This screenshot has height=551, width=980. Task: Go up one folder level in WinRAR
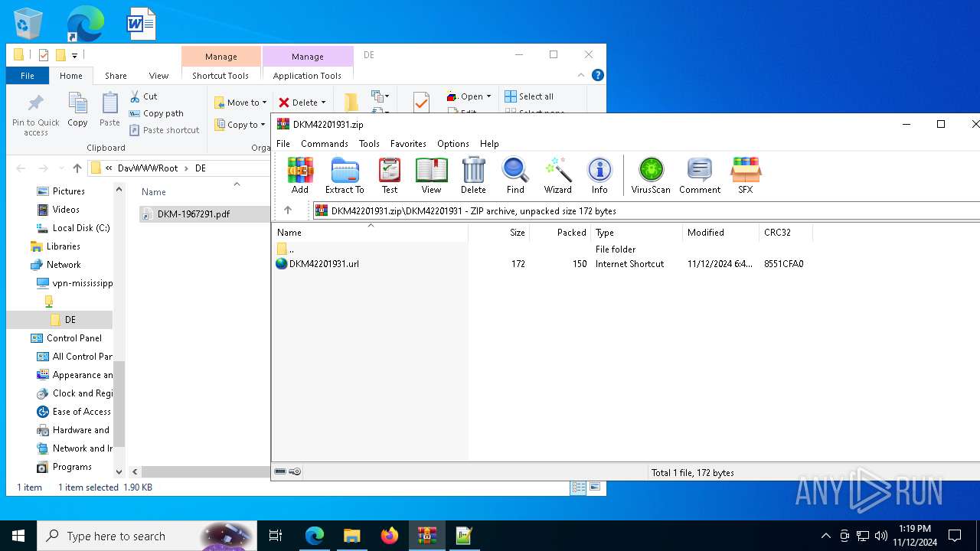pyautogui.click(x=288, y=210)
